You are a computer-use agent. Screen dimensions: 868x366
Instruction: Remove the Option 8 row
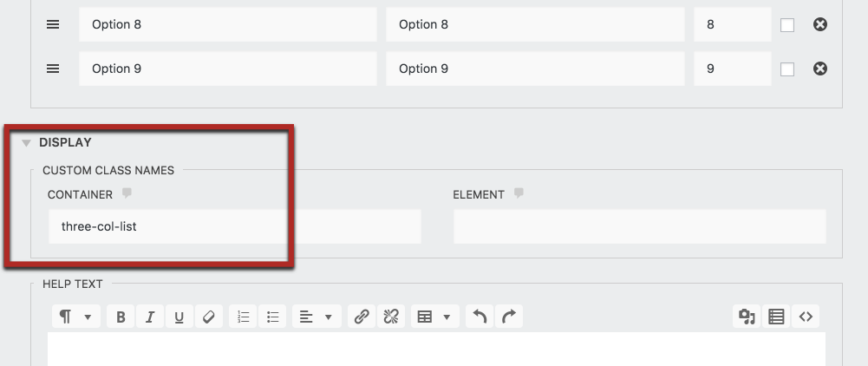[x=819, y=25]
